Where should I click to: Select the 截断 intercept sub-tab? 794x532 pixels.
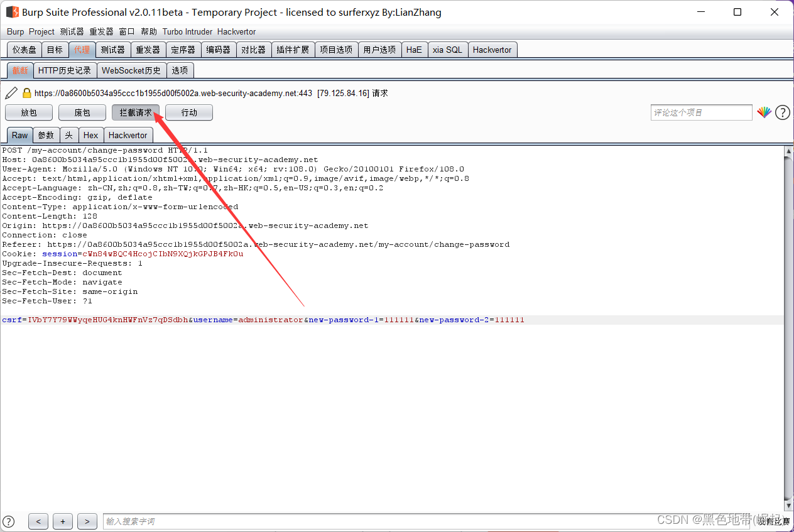(x=20, y=70)
